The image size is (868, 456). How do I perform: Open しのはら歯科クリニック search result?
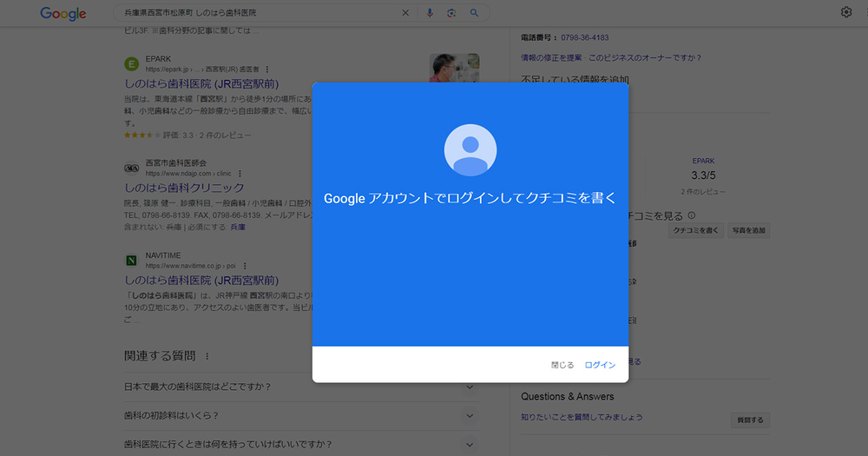(184, 188)
